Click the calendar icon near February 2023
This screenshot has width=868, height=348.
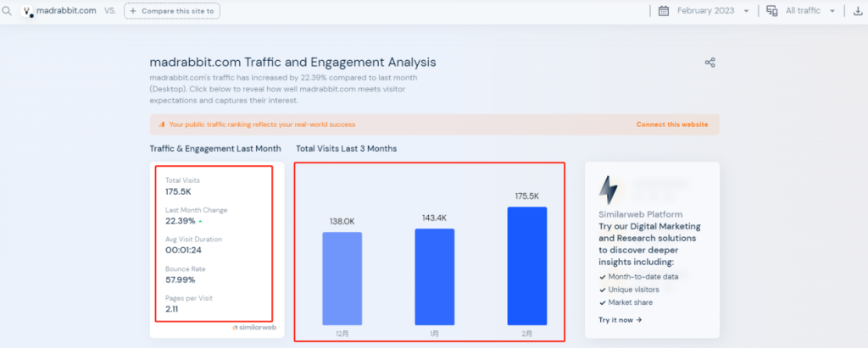(x=664, y=10)
